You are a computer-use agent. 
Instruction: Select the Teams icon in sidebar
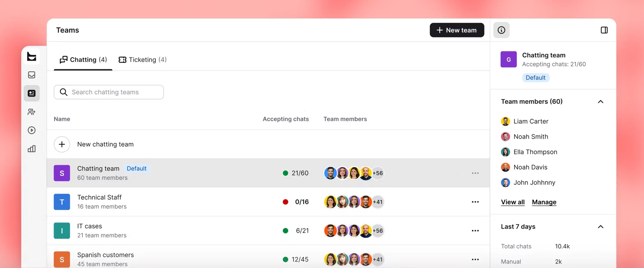(32, 93)
